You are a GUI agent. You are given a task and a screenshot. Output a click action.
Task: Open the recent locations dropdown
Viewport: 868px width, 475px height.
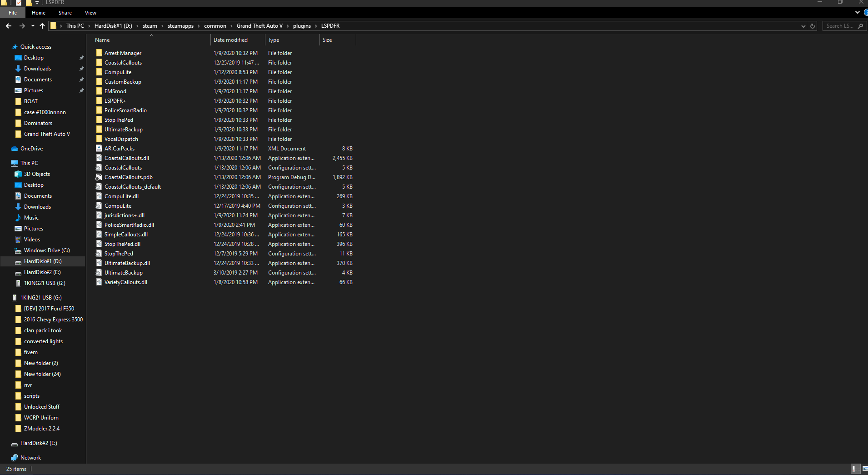(33, 26)
